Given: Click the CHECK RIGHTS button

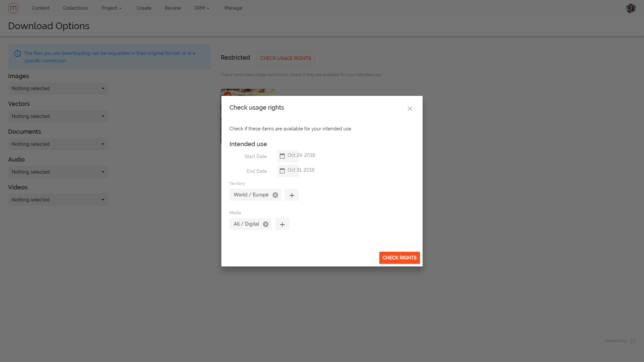Looking at the screenshot, I should coord(399,257).
